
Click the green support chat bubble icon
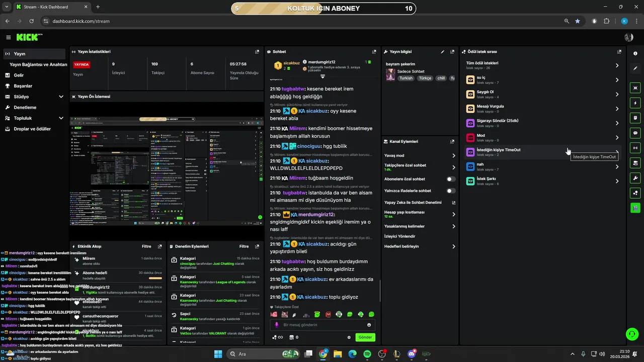coord(631,333)
